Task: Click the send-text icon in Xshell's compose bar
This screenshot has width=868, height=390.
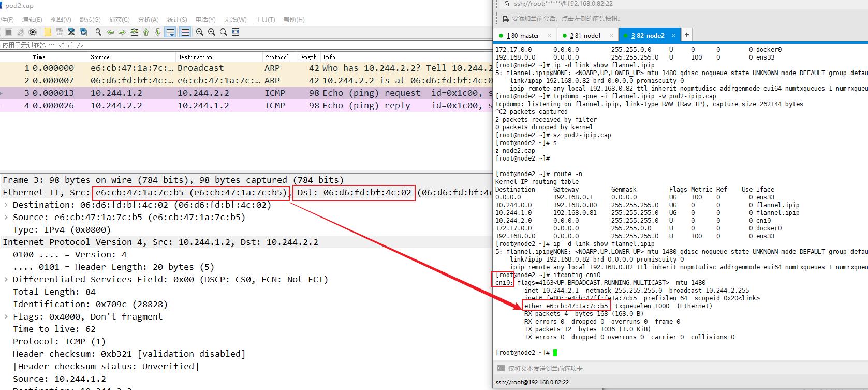Action: coord(501,368)
